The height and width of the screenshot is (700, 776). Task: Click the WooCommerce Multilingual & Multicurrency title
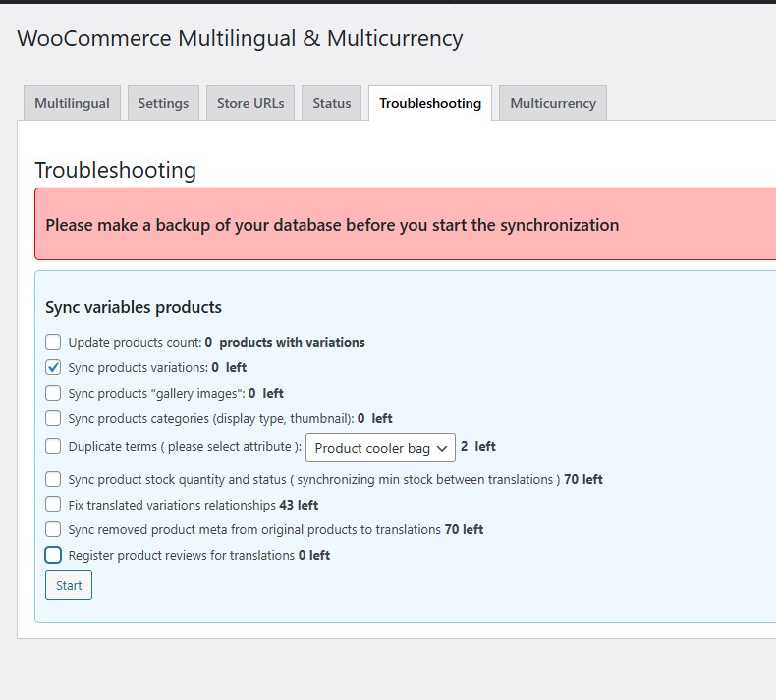pyautogui.click(x=240, y=38)
